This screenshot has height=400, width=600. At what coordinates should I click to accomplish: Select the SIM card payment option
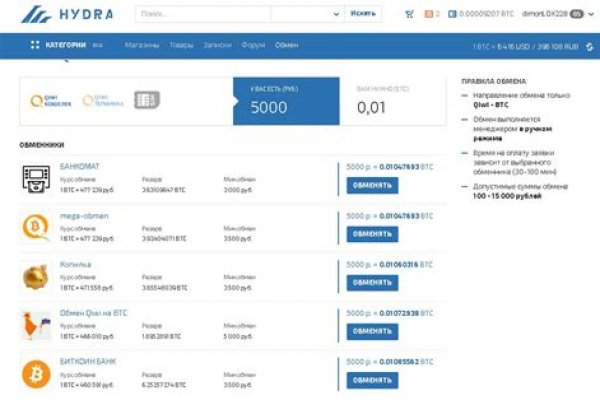(x=146, y=100)
